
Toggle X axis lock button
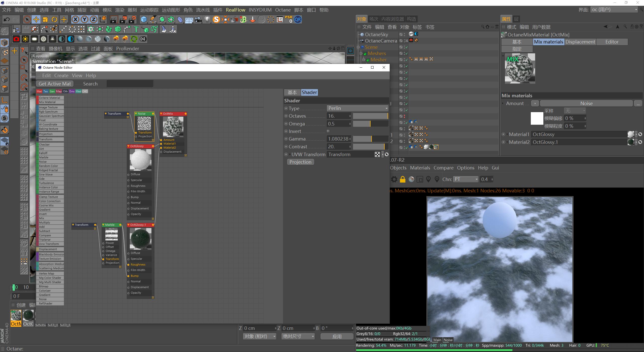75,20
